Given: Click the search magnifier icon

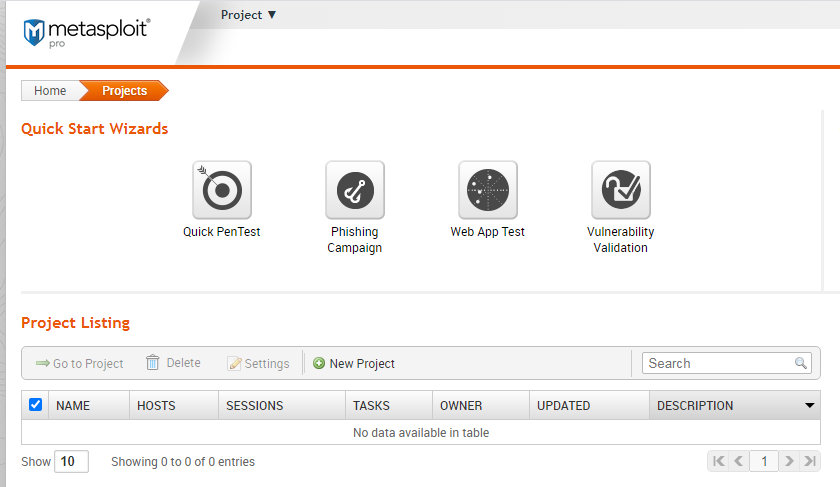Looking at the screenshot, I should click(801, 363).
